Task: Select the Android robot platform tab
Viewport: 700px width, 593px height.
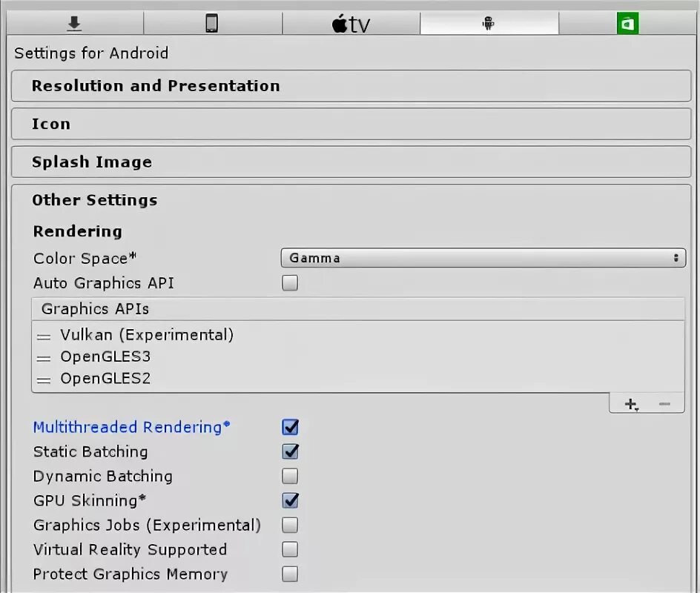Action: tap(489, 23)
